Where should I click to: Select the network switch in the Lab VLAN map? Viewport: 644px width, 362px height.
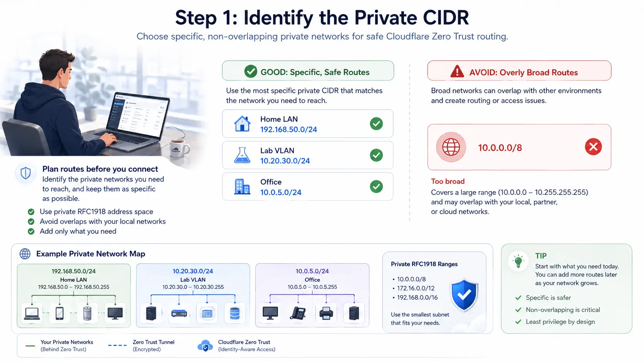tap(179, 314)
